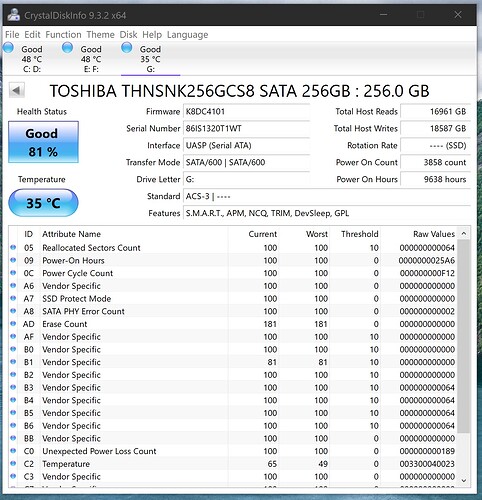This screenshot has width=482, height=500.
Task: Click status dot for C3 Vendor Specific
Action: 13,476
